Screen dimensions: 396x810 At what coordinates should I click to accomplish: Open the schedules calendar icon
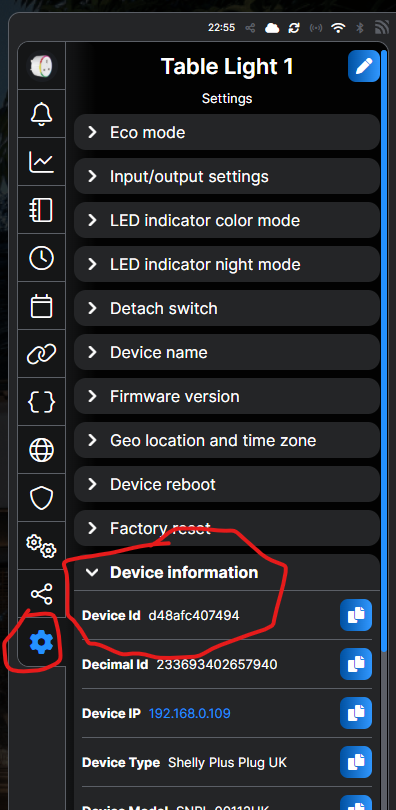(x=41, y=306)
